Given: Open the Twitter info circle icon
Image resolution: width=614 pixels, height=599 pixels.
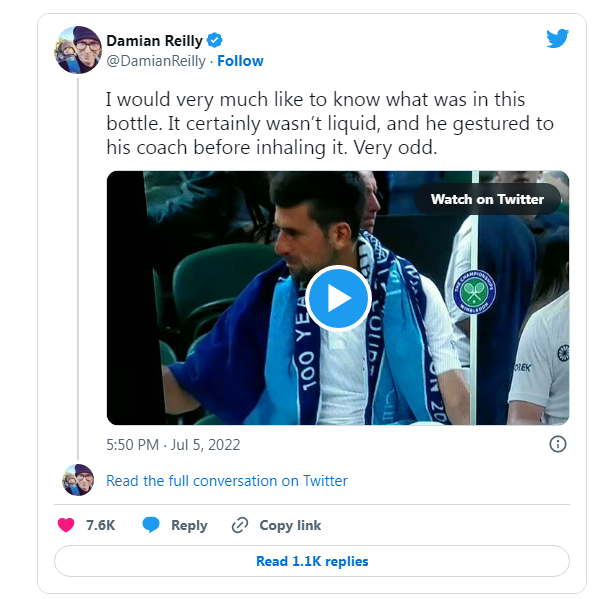Looking at the screenshot, I should [558, 444].
